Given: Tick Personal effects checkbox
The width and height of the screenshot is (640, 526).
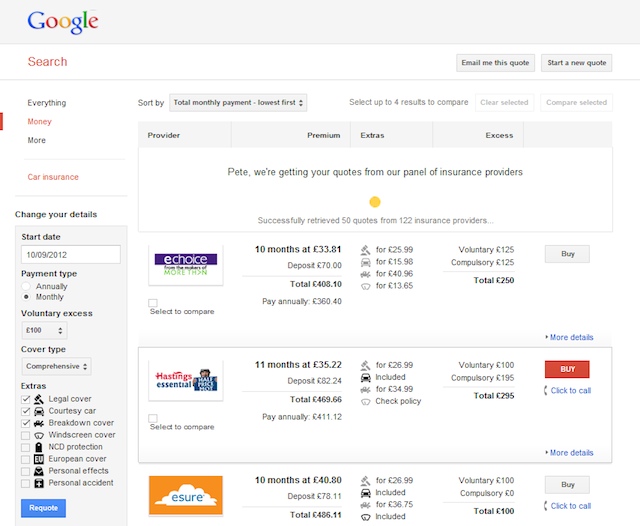Looking at the screenshot, I should coord(26,471).
